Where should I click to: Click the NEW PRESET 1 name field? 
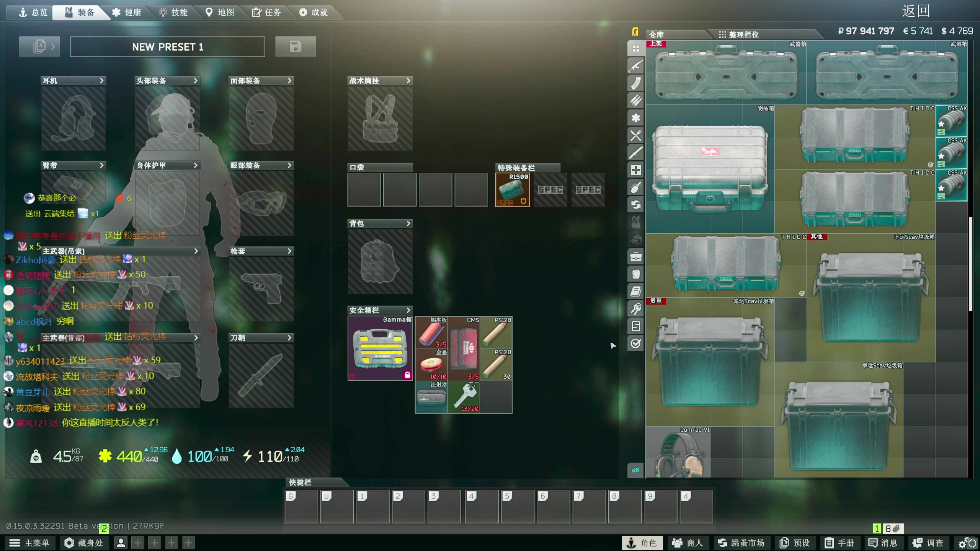[x=168, y=47]
